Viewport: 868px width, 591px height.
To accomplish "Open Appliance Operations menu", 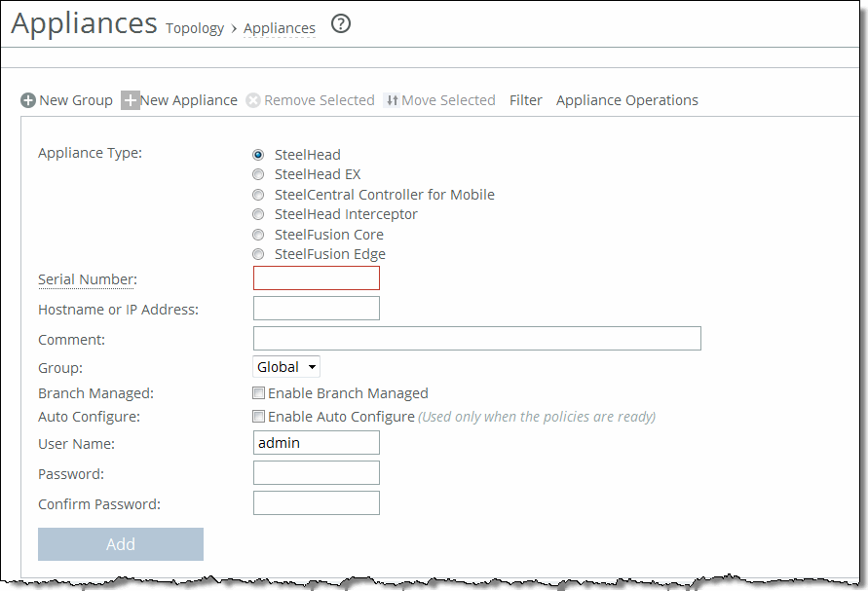I will tap(627, 100).
